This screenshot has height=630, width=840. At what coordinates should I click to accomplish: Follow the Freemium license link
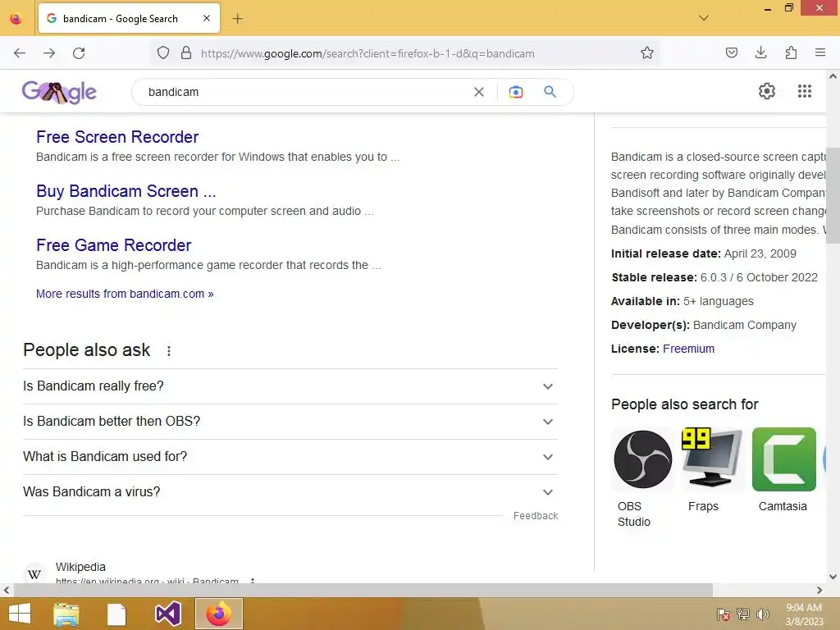coord(688,349)
